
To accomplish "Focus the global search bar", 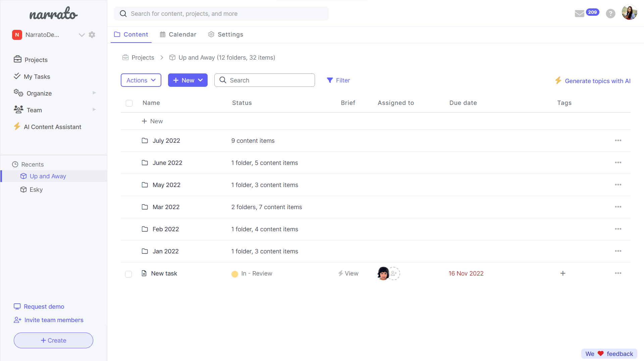I will point(221,14).
